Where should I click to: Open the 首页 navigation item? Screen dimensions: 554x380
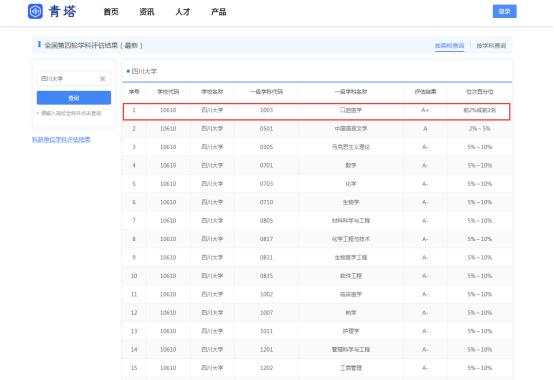tap(111, 12)
